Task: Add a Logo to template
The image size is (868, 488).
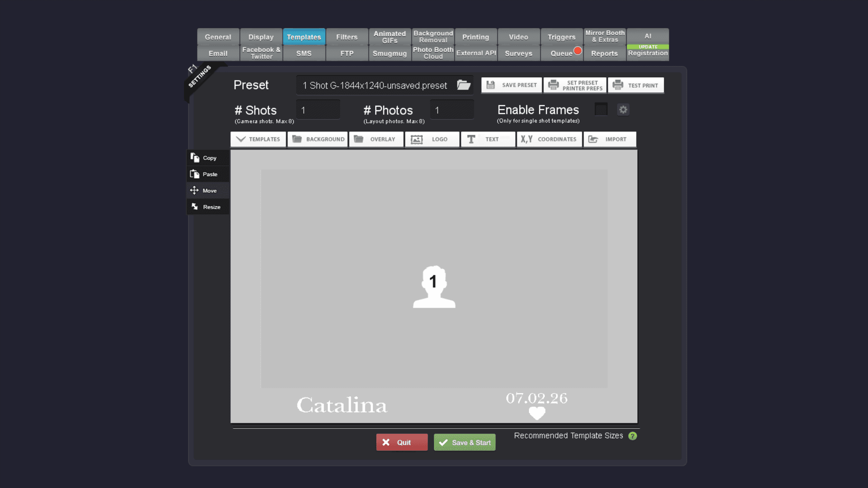Action: point(432,139)
